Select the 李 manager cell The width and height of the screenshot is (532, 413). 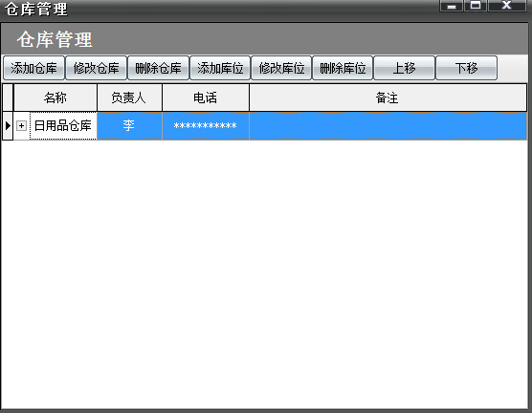129,126
